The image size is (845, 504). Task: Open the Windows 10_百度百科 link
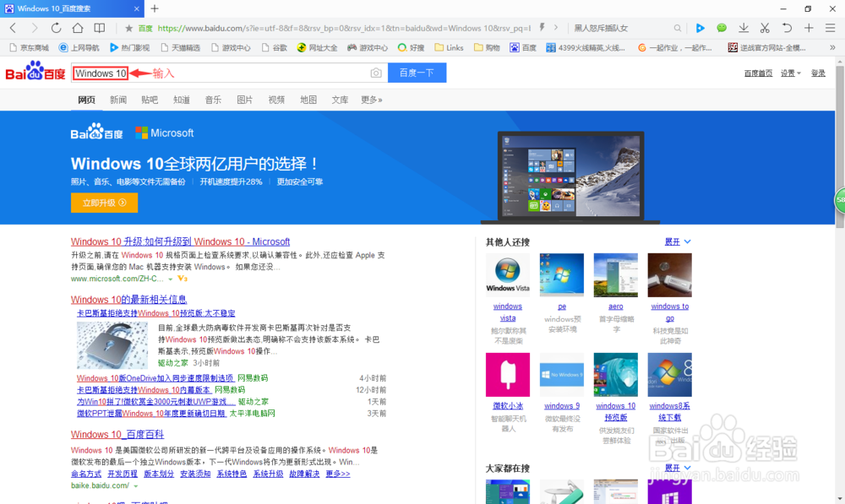[117, 434]
